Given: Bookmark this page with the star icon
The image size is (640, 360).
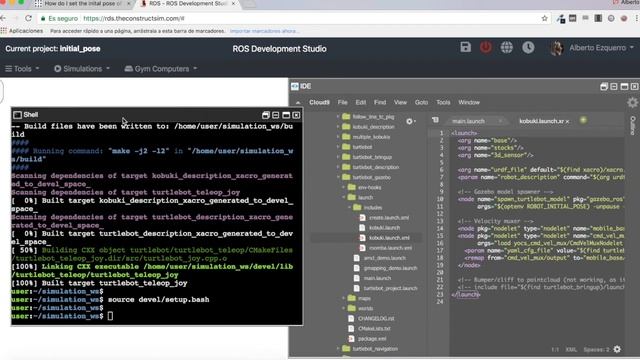Looking at the screenshot, I should click(544, 18).
